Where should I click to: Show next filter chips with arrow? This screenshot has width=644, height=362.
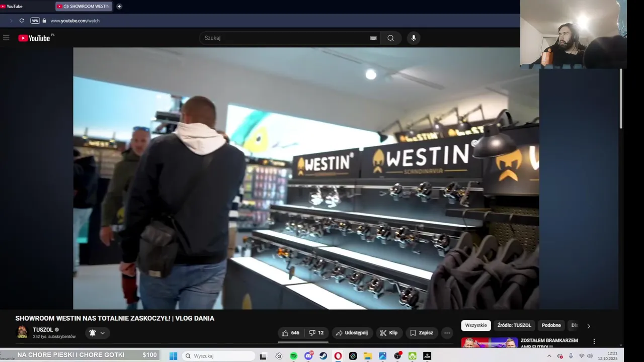[x=589, y=326]
